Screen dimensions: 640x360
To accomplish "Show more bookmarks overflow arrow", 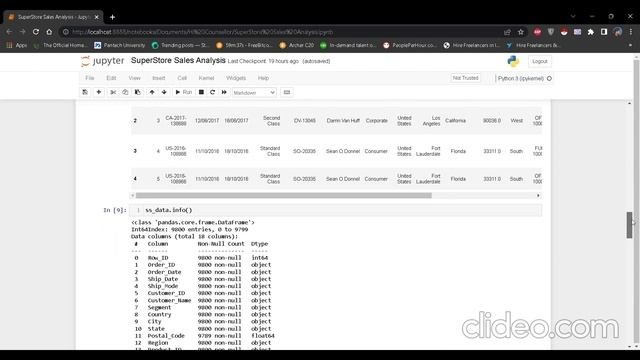I will pos(630,45).
